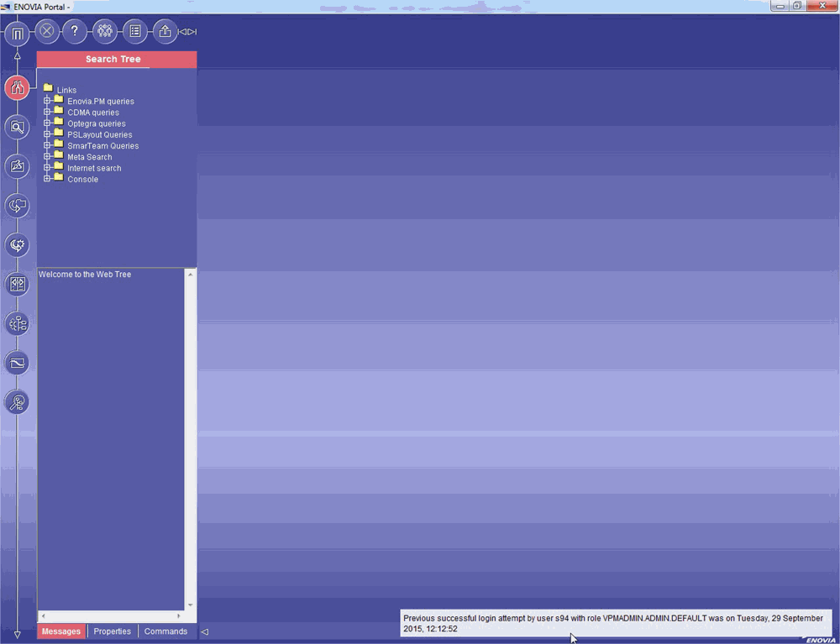
Task: Click the close X circle icon in top toolbar
Action: coord(47,32)
